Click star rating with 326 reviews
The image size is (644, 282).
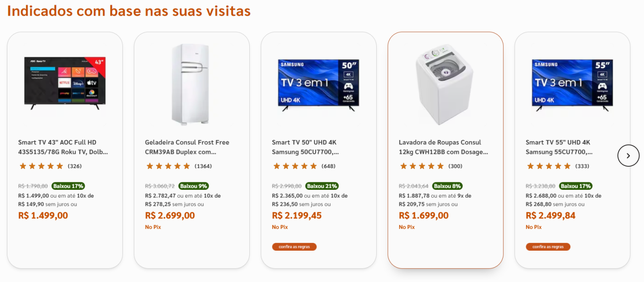click(41, 166)
